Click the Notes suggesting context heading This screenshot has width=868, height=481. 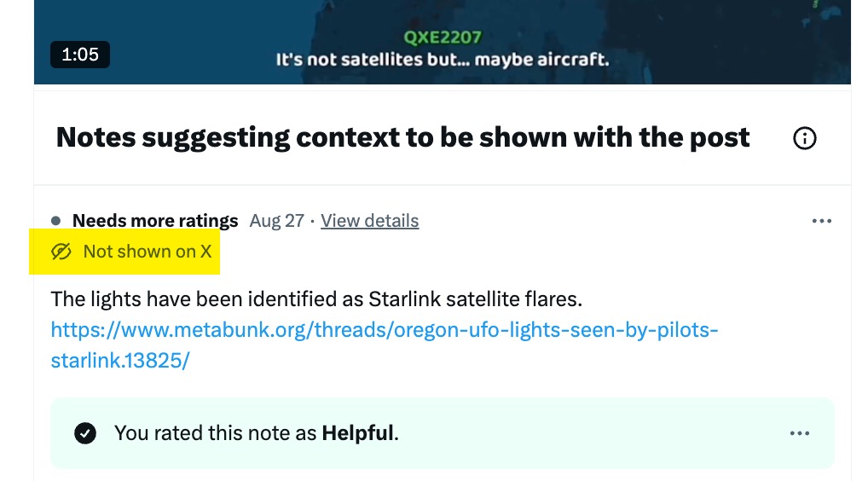tap(402, 137)
